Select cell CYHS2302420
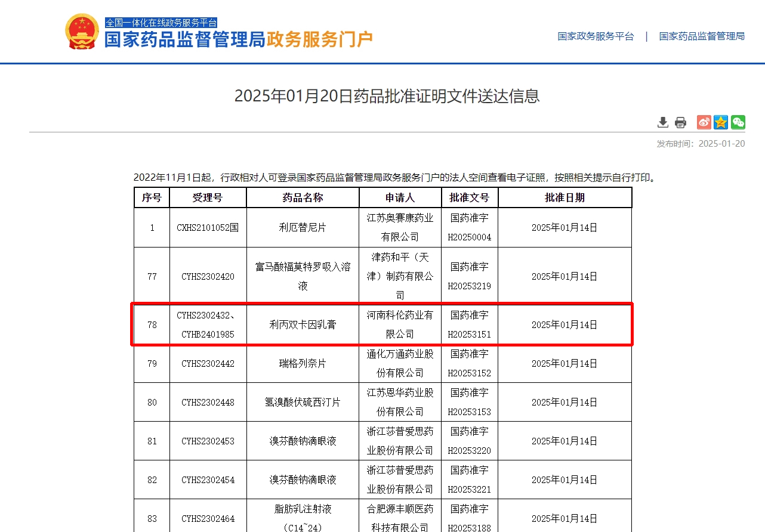The image size is (765, 532). tap(208, 277)
